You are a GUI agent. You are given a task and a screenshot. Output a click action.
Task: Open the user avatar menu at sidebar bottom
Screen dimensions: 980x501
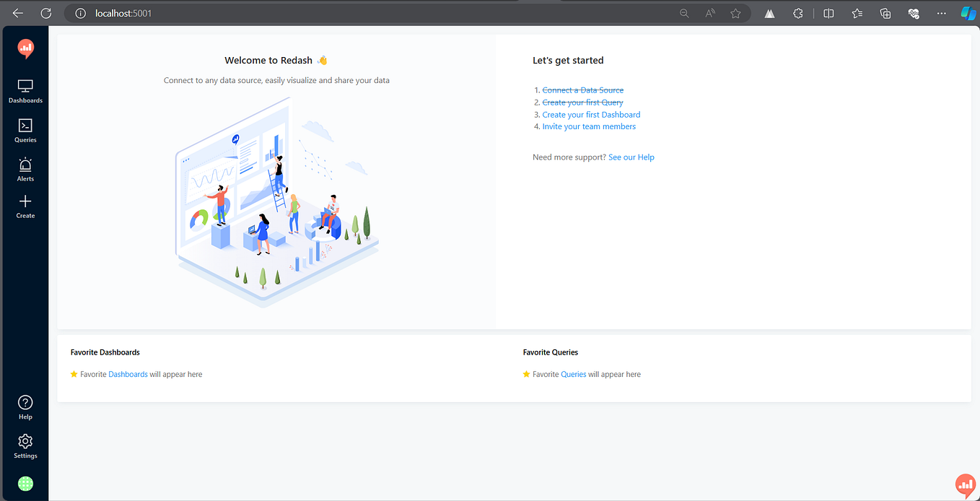pyautogui.click(x=25, y=483)
